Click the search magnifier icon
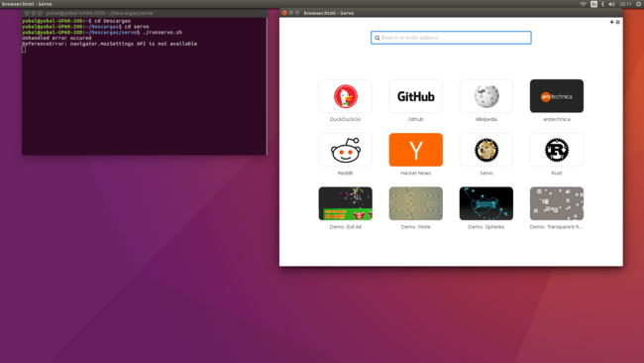This screenshot has height=363, width=644. tap(377, 38)
